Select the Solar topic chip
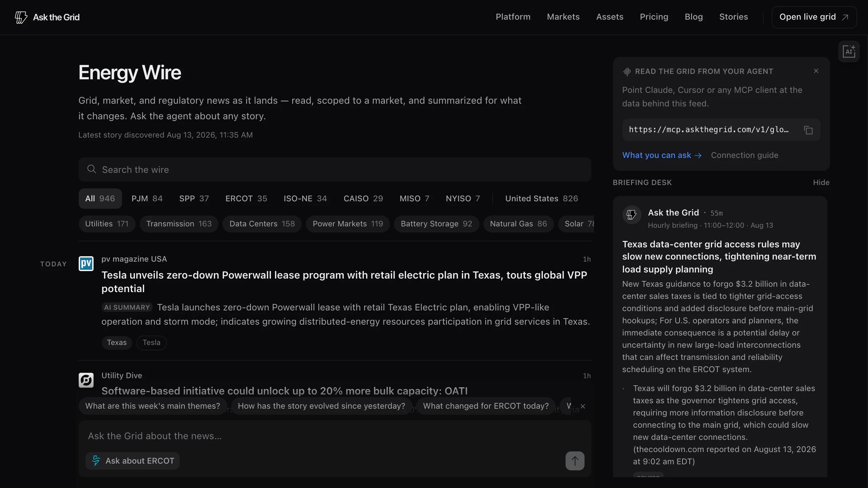The height and width of the screenshot is (488, 868). (x=576, y=224)
